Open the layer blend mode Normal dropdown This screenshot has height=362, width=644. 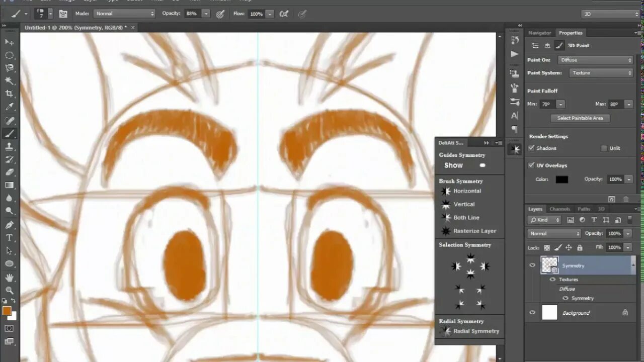click(x=554, y=233)
